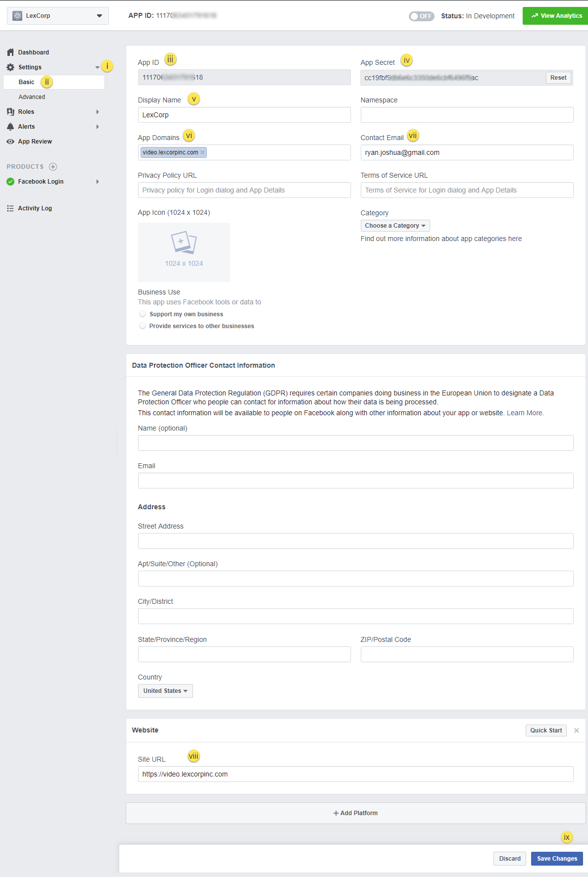The height and width of the screenshot is (877, 588).
Task: Click the App Review eye icon
Action: pos(10,142)
